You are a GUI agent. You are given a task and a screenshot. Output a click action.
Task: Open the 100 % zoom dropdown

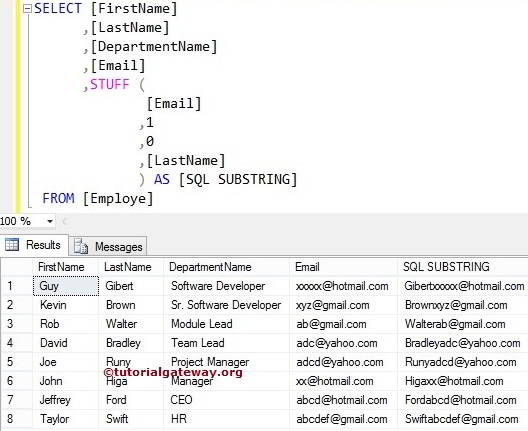pyautogui.click(x=50, y=221)
